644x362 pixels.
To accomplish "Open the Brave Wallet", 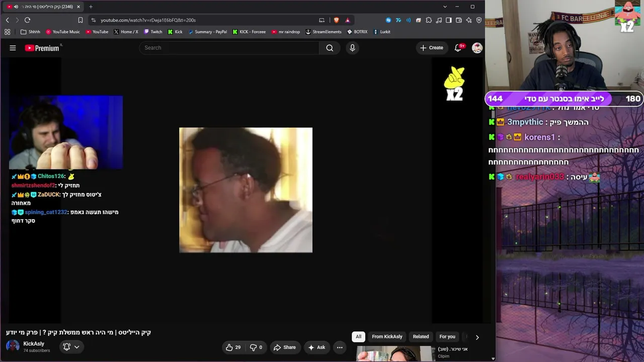I will 459,20.
